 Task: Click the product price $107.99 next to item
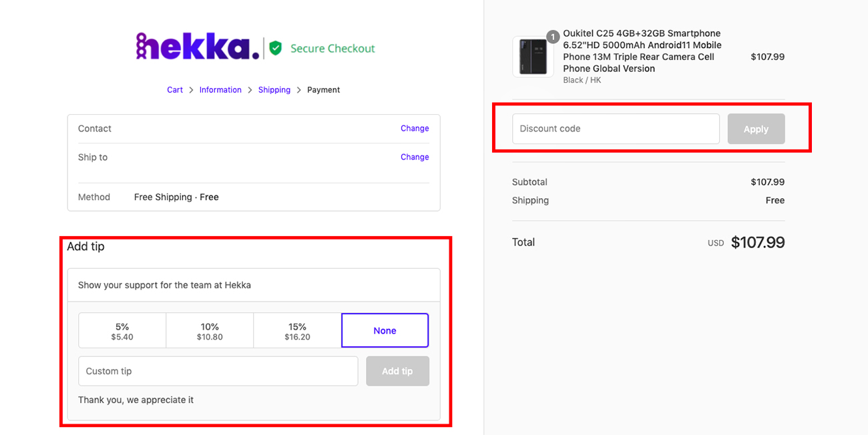click(x=768, y=57)
